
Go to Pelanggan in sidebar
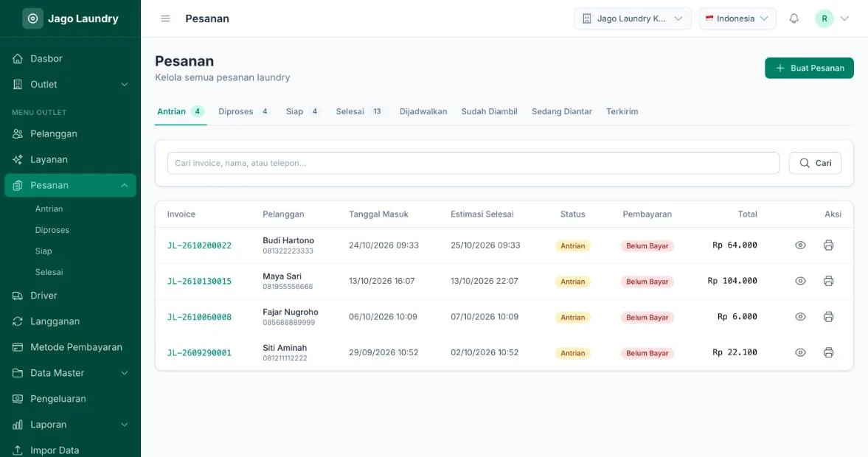70,134
